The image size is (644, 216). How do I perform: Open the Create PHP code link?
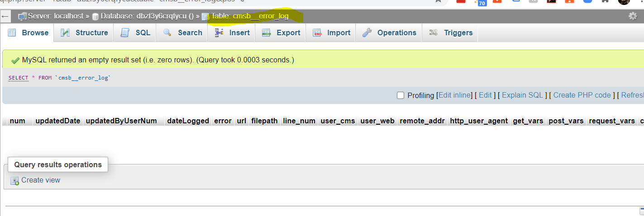coord(582,95)
